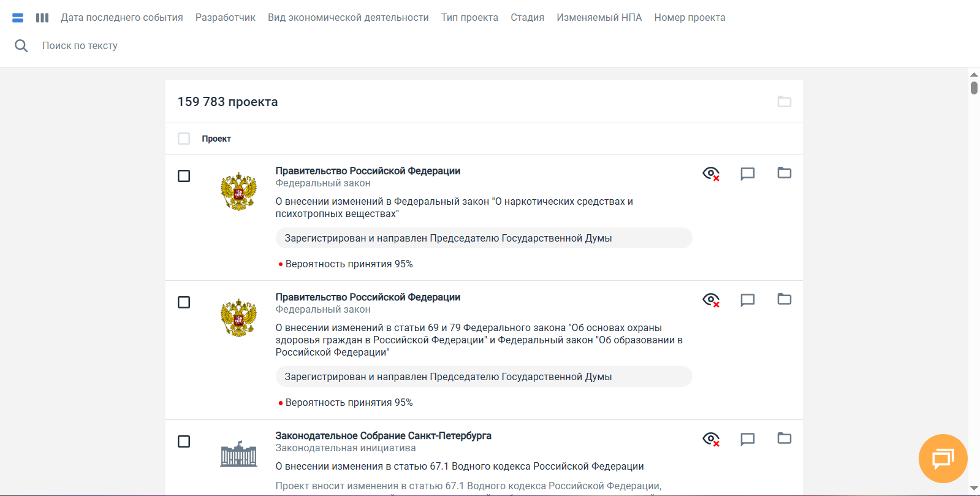
Task: Tick the select-all checkbox next to Проект
Action: (184, 139)
